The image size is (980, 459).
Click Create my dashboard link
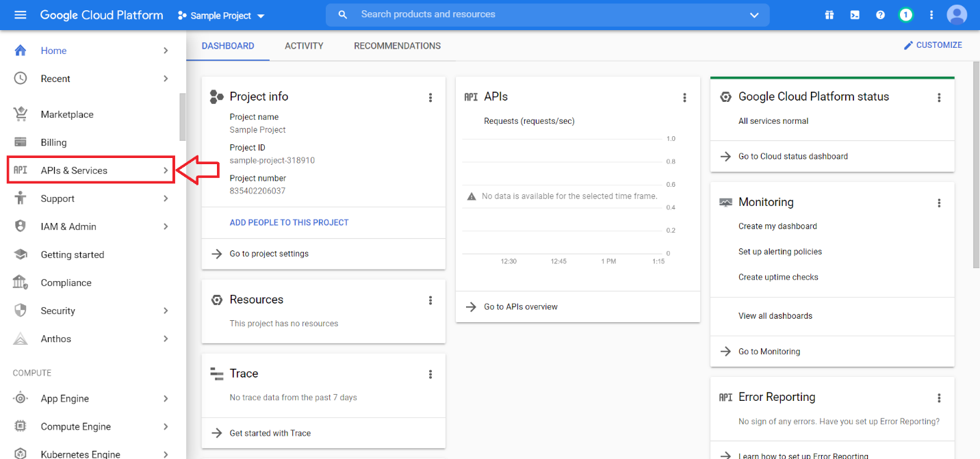tap(777, 226)
